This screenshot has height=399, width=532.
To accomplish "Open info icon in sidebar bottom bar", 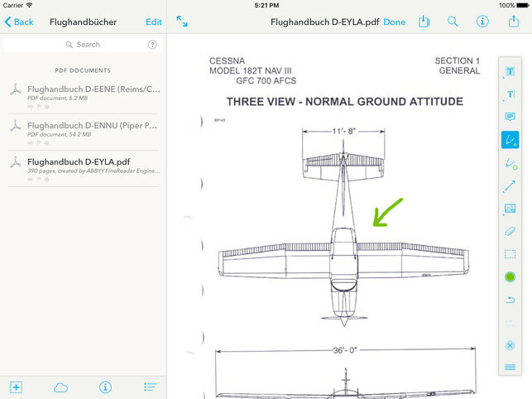I will [105, 387].
